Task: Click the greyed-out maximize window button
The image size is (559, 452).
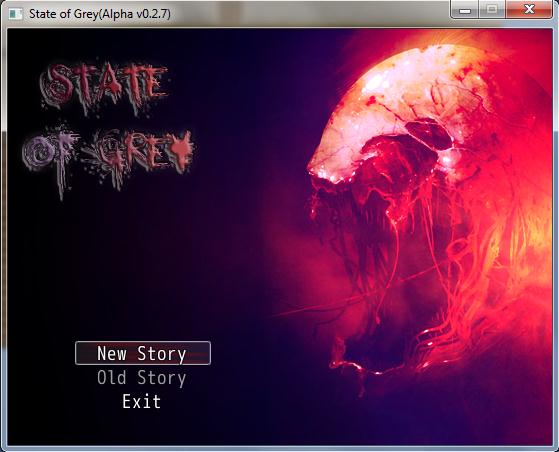Action: (x=492, y=10)
